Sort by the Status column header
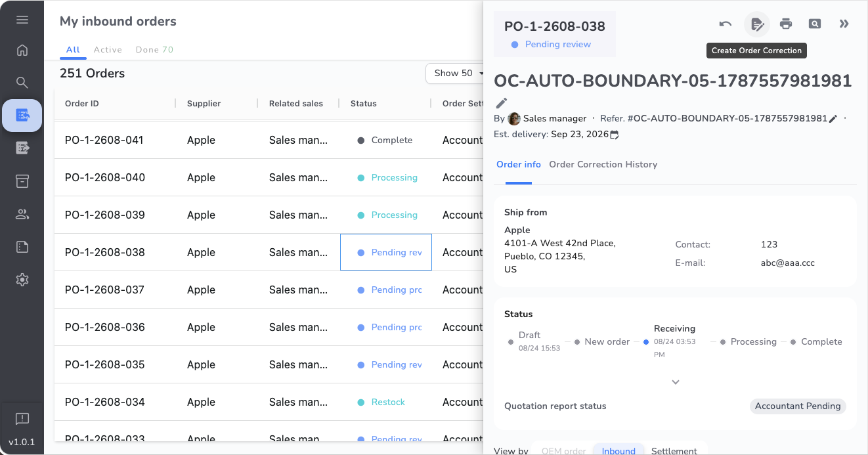868x455 pixels. [363, 104]
